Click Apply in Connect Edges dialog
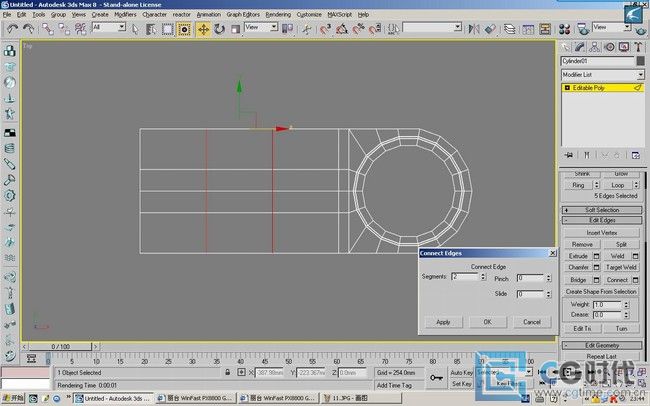The width and height of the screenshot is (650, 406). (x=443, y=322)
